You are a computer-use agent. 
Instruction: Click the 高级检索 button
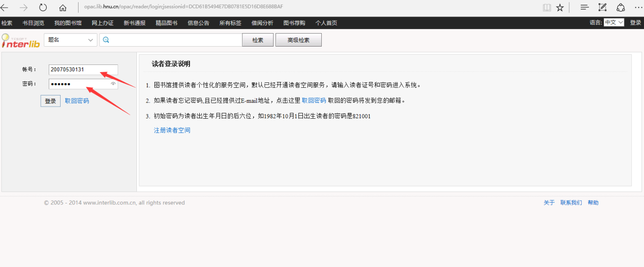298,40
